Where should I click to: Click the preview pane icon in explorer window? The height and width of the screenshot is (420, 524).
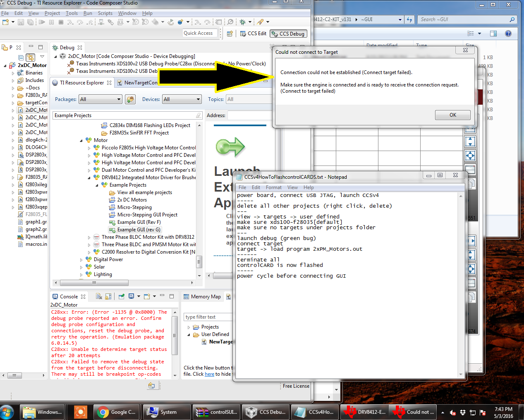click(493, 34)
